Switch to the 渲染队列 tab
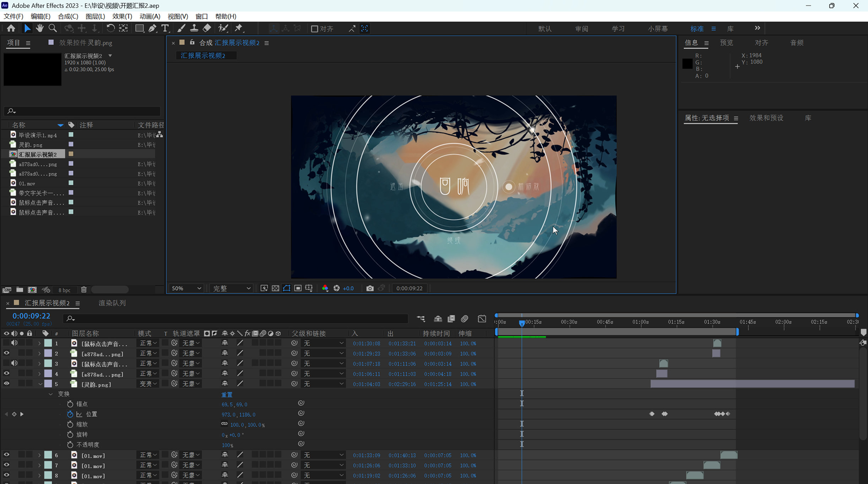Screen dimensions: 868x484 click(x=112, y=303)
